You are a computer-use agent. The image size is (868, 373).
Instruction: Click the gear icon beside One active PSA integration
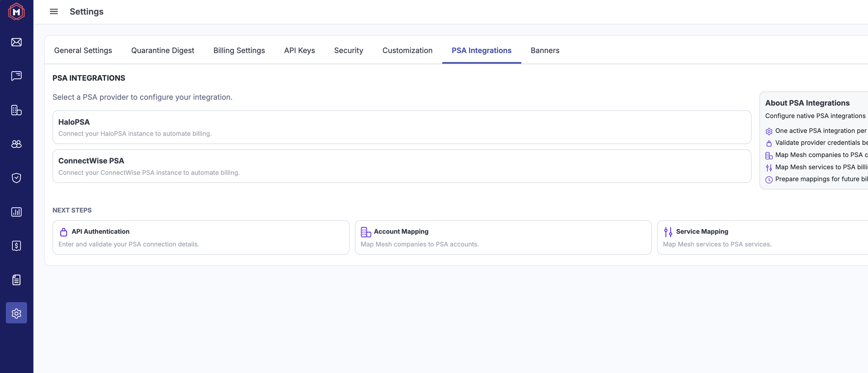coord(769,131)
